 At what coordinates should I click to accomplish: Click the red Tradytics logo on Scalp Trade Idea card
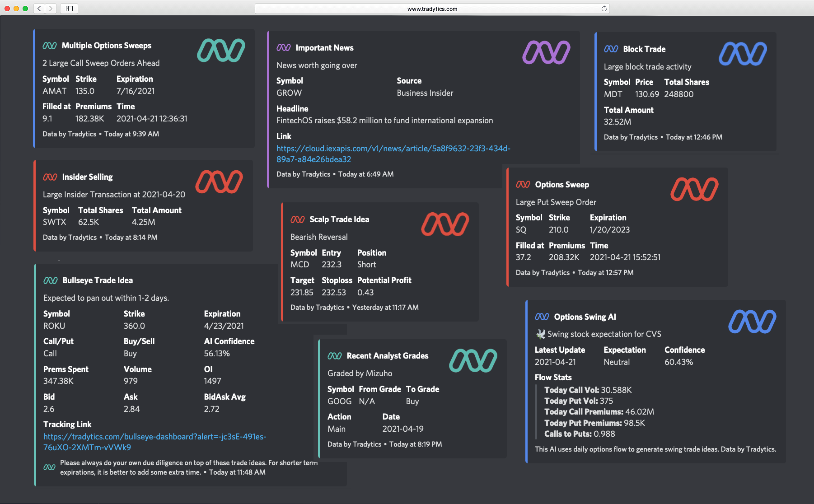(x=445, y=223)
